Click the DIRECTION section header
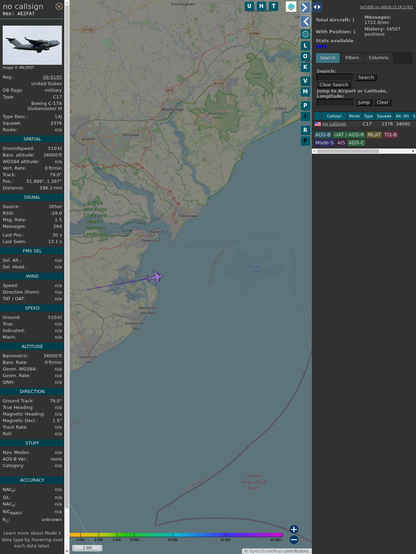 click(32, 392)
